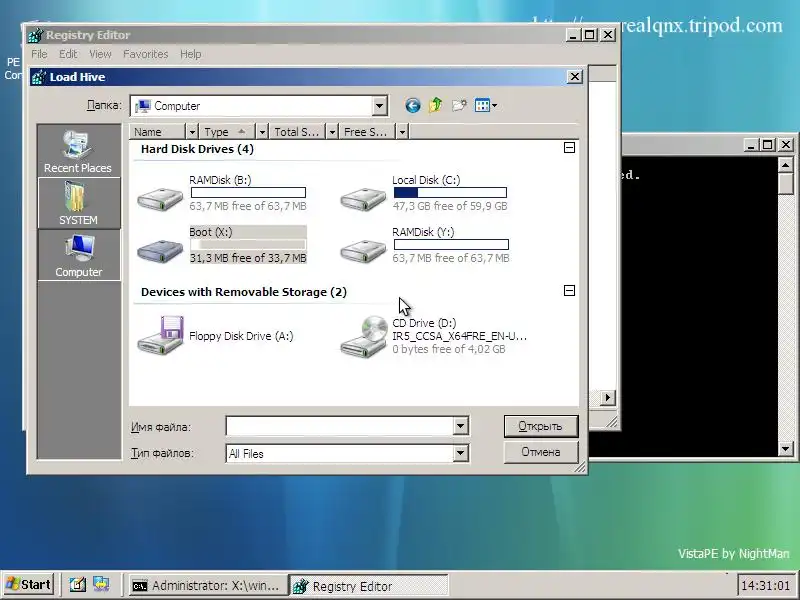Click the Name column header
The width and height of the screenshot is (800, 600).
[x=158, y=132]
